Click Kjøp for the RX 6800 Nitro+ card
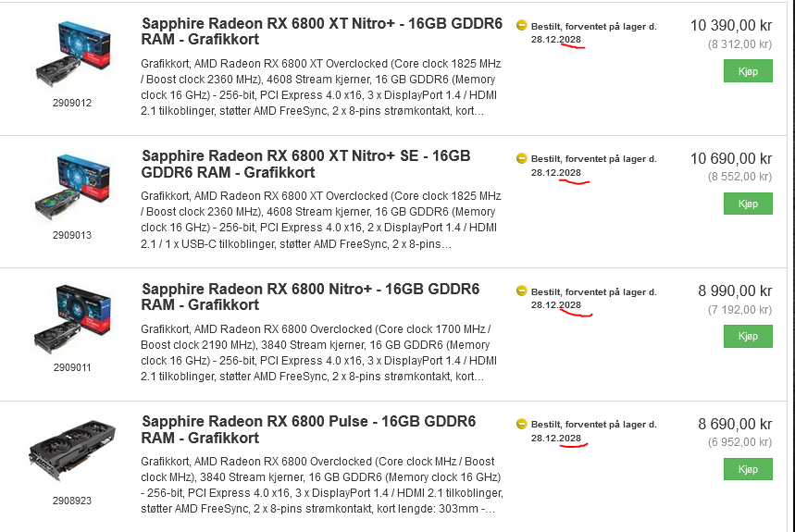The height and width of the screenshot is (532, 795). 748,337
